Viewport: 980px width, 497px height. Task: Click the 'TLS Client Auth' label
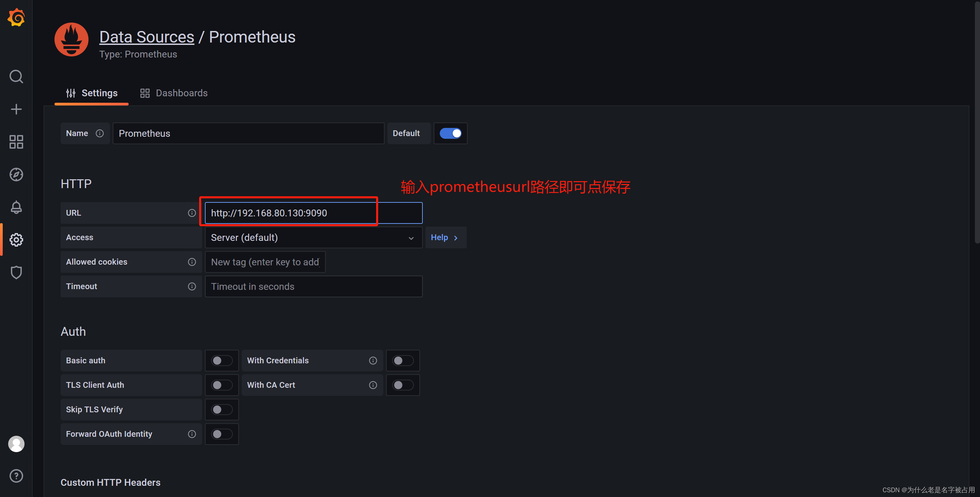pyautogui.click(x=95, y=385)
